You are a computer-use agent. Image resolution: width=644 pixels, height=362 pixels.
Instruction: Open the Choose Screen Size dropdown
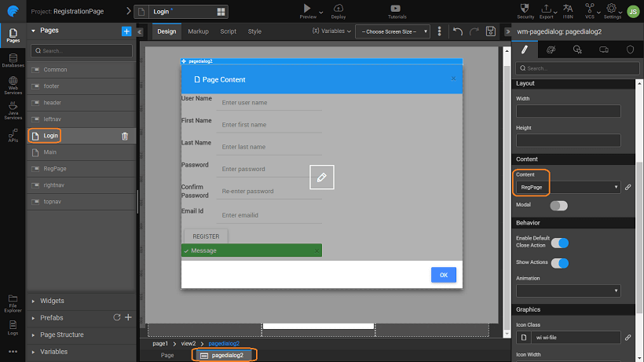click(392, 31)
